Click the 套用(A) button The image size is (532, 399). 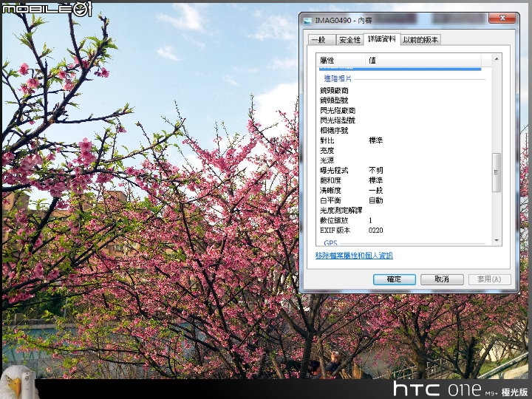pyautogui.click(x=489, y=279)
